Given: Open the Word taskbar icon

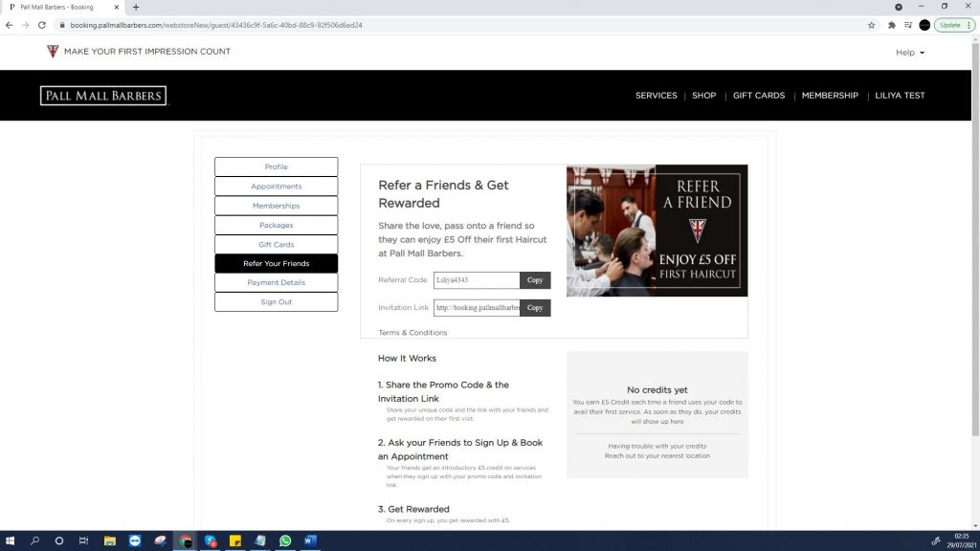Looking at the screenshot, I should point(311,540).
